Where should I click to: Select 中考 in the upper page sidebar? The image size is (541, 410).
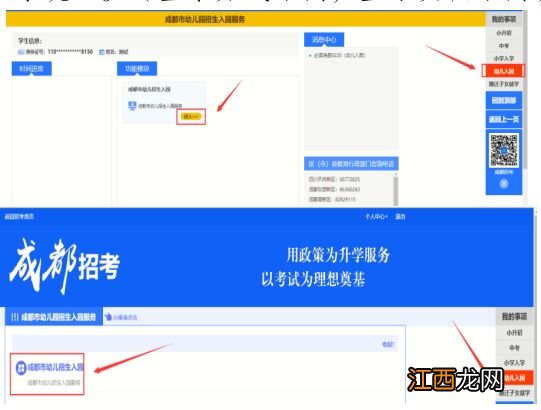pos(504,46)
